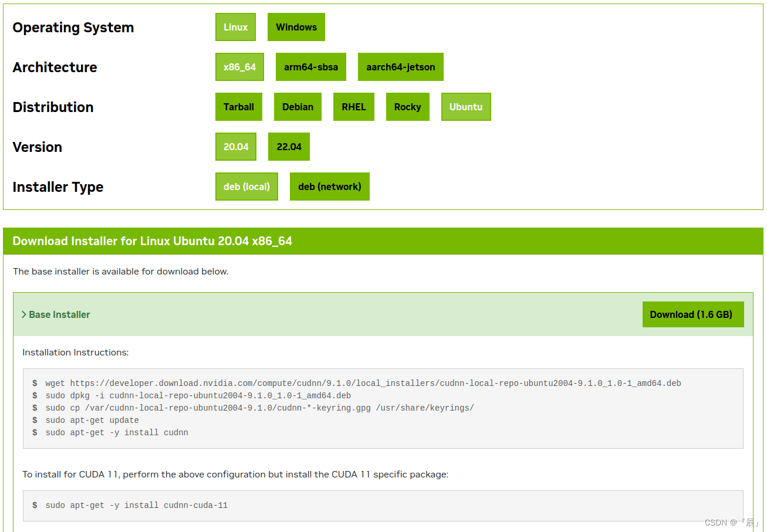Select the Linux operating system

click(x=235, y=26)
